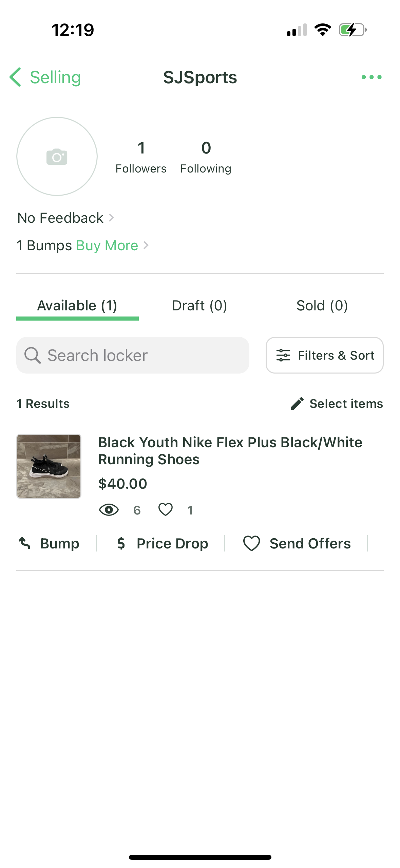Open Buy More bumps chevron
Screen dimensions: 400x868
(146, 245)
